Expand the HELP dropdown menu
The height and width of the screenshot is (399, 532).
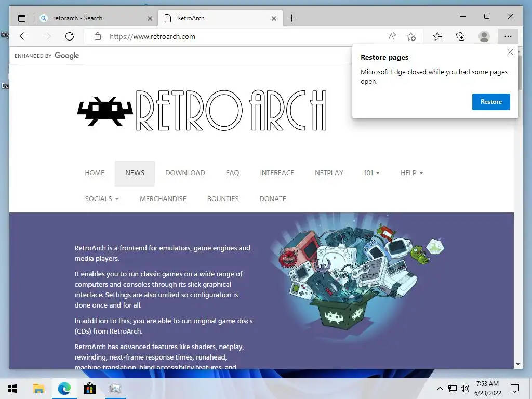411,172
